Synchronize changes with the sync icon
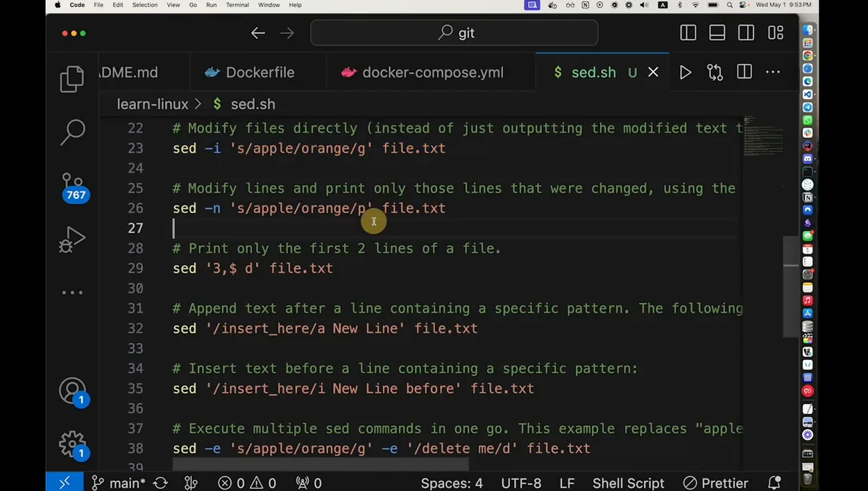 click(x=160, y=483)
